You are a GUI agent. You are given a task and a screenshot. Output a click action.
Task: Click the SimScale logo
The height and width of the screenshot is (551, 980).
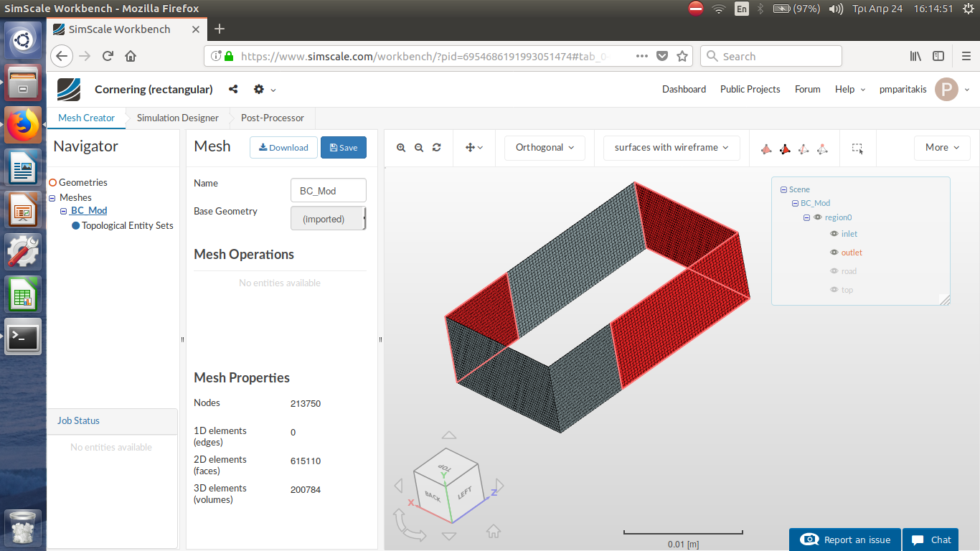tap(70, 90)
